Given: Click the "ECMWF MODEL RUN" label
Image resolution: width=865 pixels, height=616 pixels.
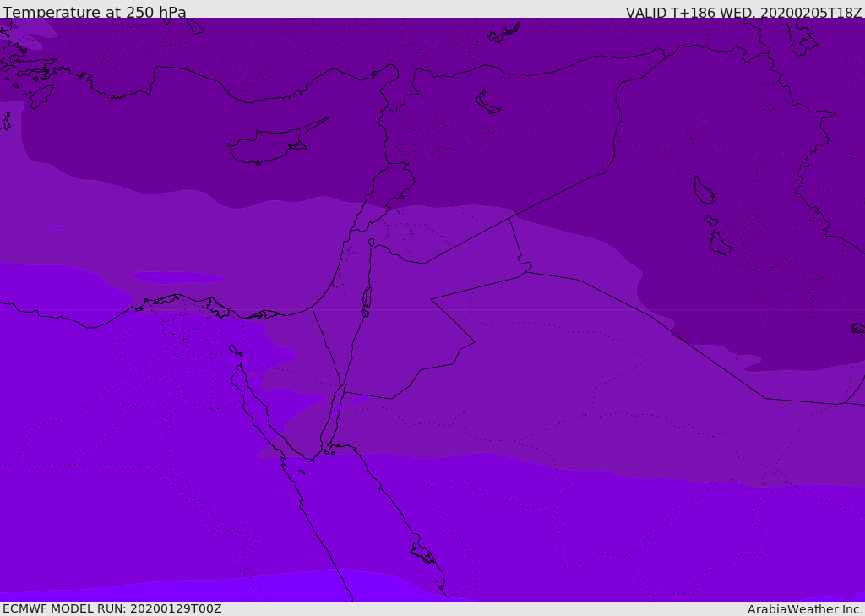Looking at the screenshot, I should (112, 608).
